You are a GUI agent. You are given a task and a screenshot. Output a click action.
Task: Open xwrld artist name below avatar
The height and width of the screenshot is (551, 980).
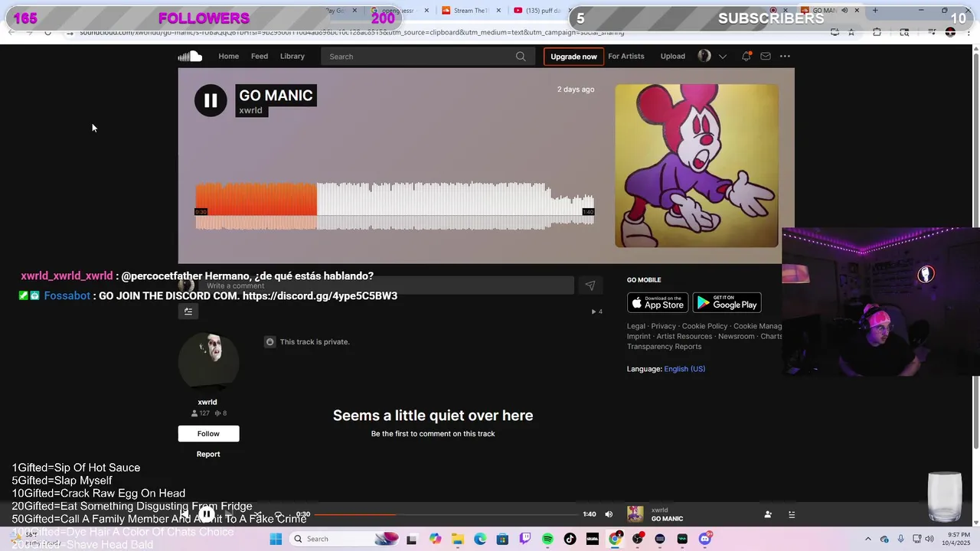point(207,402)
